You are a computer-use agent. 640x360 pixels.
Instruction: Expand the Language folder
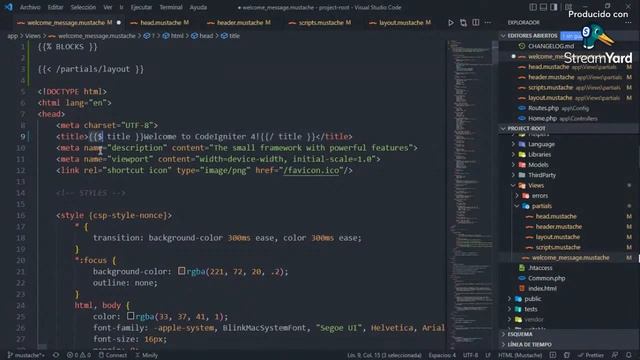541,144
